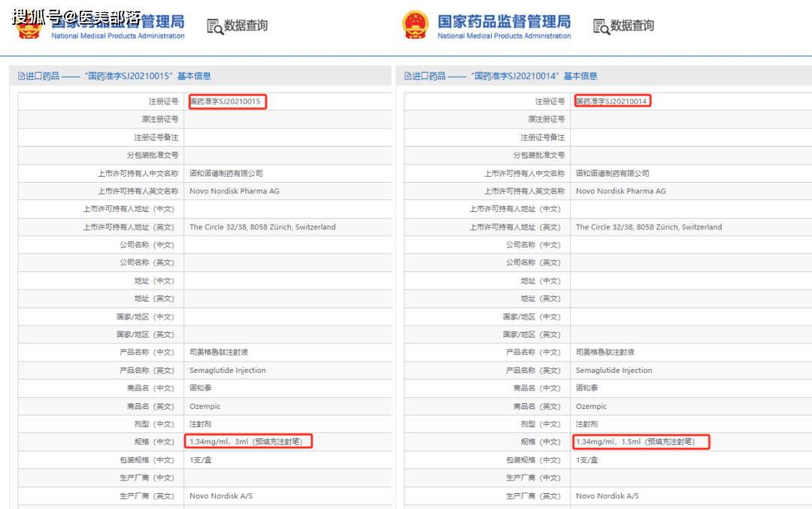Select Novo Nordisk Pharma AG in SJ20210014 table
Viewport: 812px width, 509px height.
pos(620,191)
